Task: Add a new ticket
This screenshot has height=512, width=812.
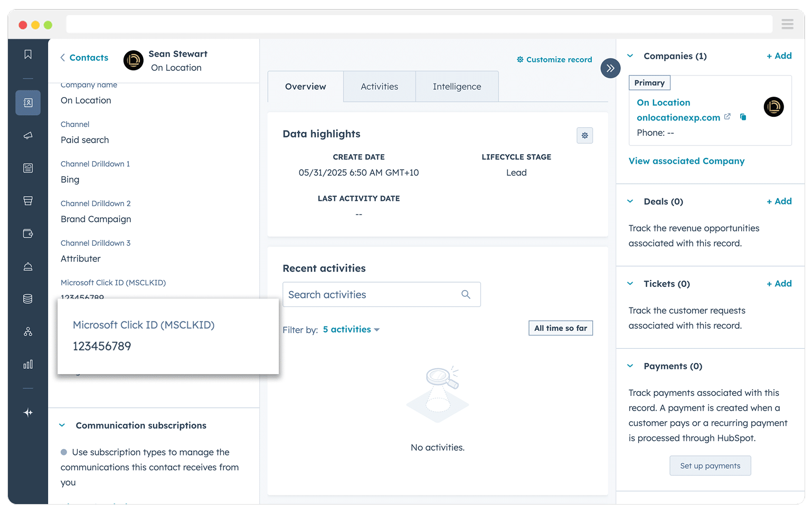Action: [779, 283]
